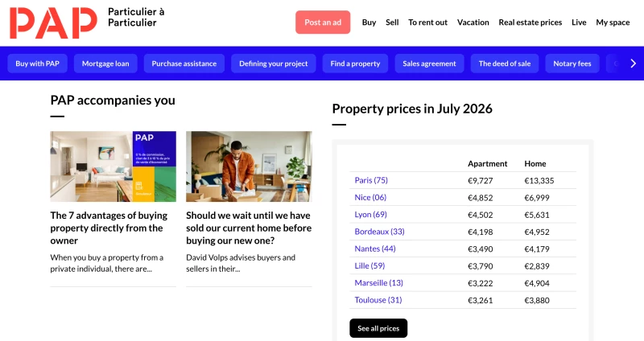The height and width of the screenshot is (341, 644).
Task: Show more categories with right chevron arrow
Action: coord(633,64)
